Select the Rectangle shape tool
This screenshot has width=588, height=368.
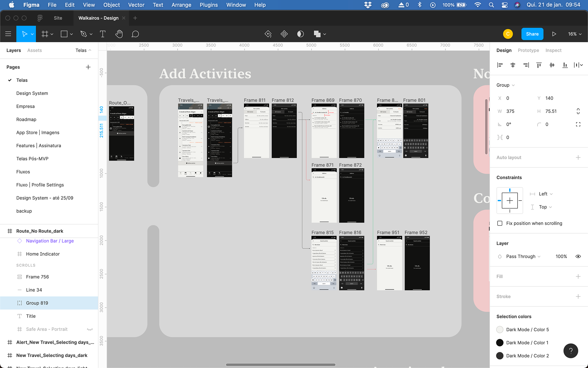(64, 34)
